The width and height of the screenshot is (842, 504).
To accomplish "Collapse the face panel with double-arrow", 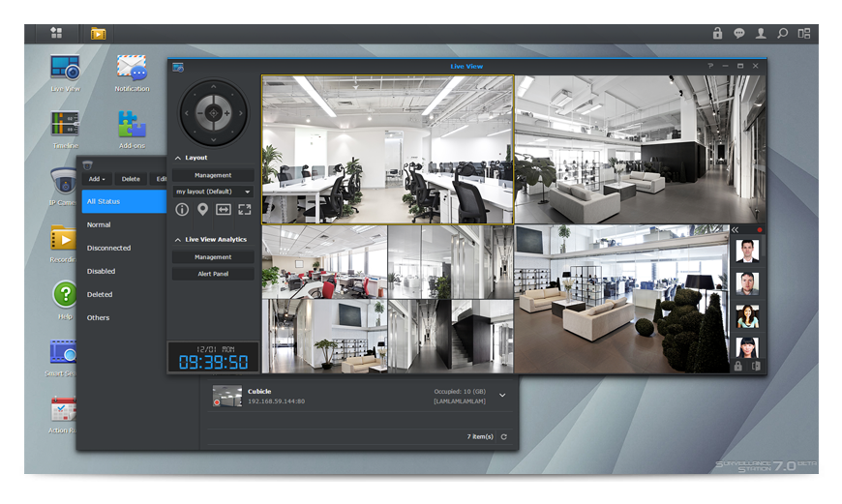I will click(736, 230).
